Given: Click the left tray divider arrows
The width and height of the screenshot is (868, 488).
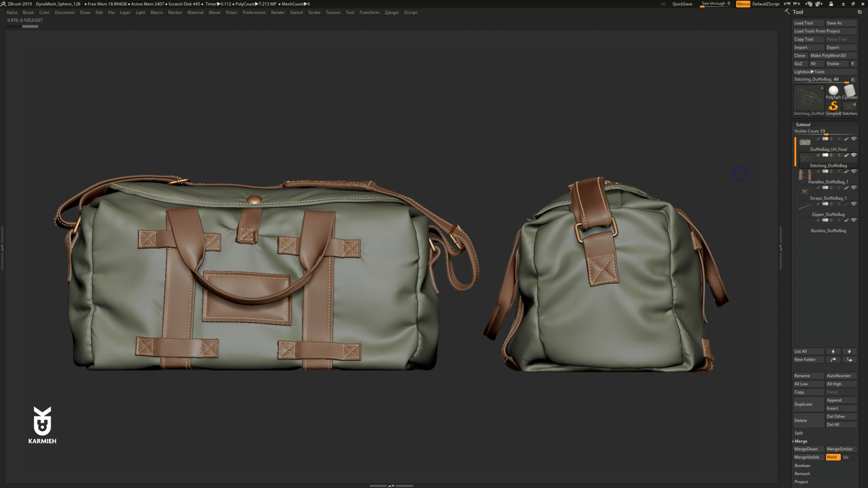Looking at the screenshot, I should [2, 248].
